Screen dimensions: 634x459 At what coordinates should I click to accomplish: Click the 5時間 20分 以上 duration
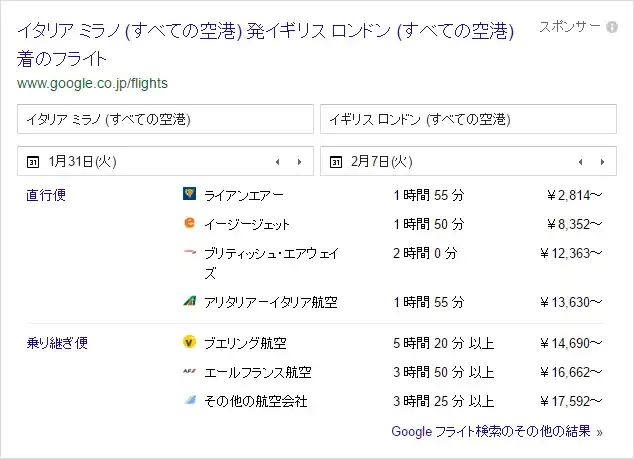(x=444, y=343)
